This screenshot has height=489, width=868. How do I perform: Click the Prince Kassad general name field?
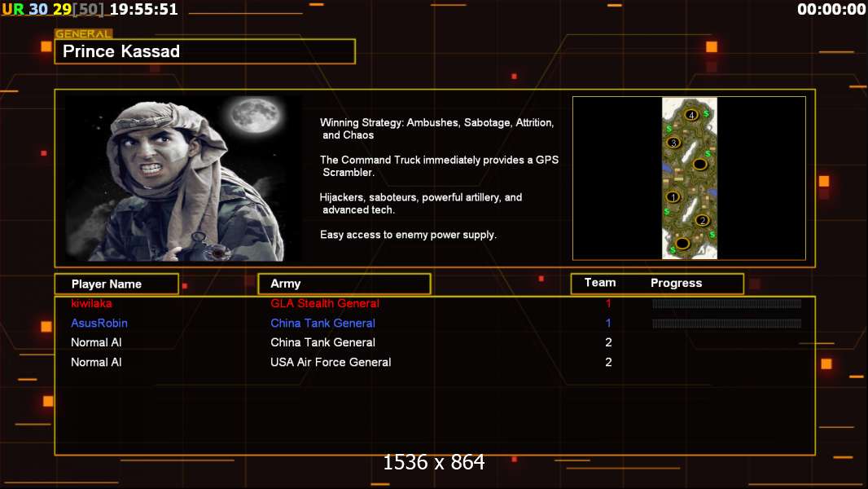205,51
